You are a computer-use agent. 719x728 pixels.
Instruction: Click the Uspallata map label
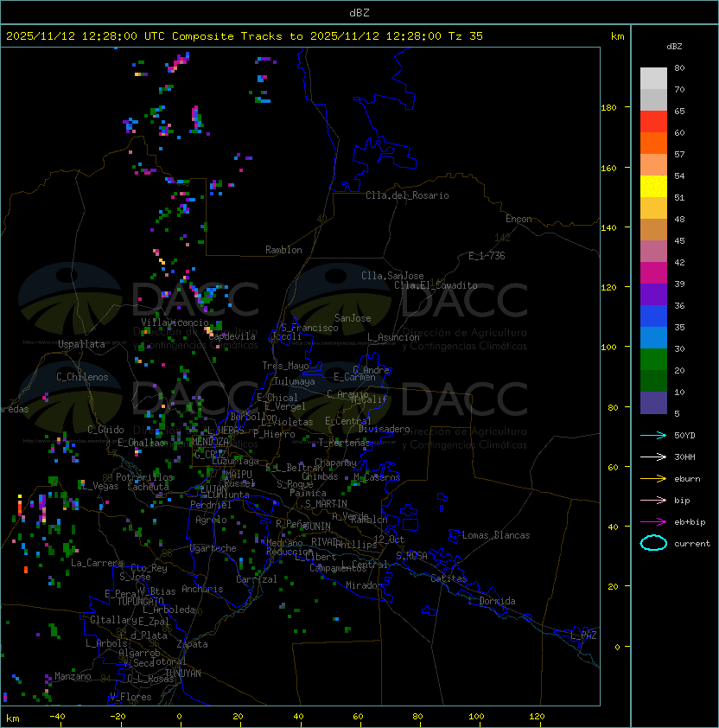point(82,344)
